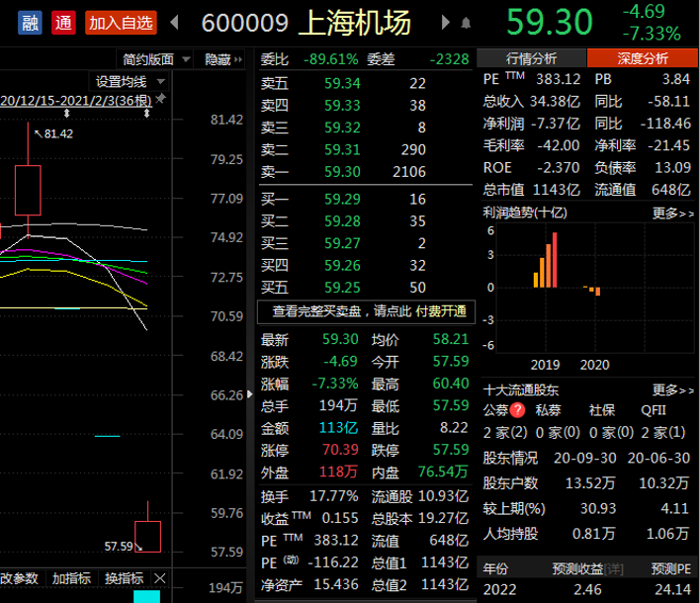Click 付费开通 to view full order book
Screen dimensions: 700x603
441,311
